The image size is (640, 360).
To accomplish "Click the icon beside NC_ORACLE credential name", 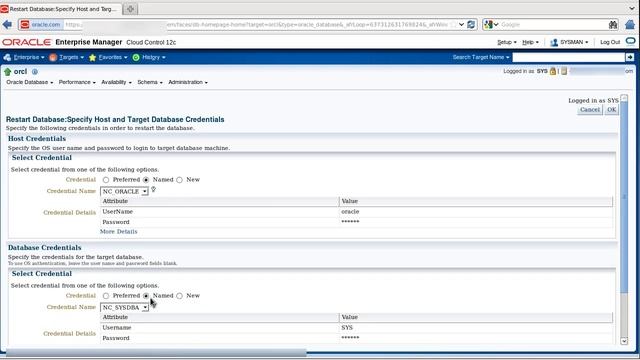I will (153, 189).
